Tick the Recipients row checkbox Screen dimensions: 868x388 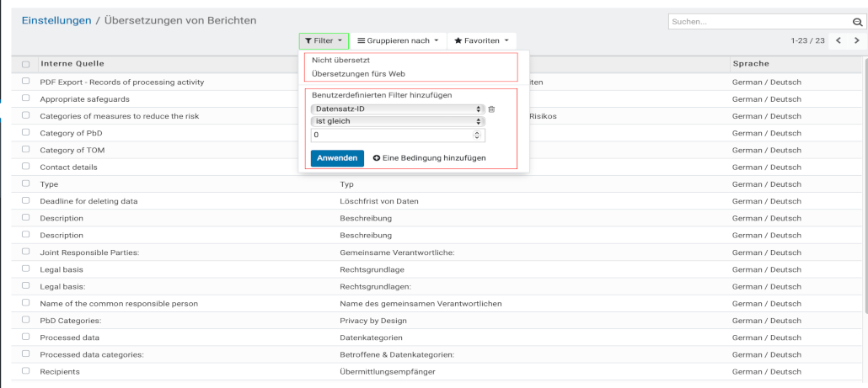pos(25,371)
